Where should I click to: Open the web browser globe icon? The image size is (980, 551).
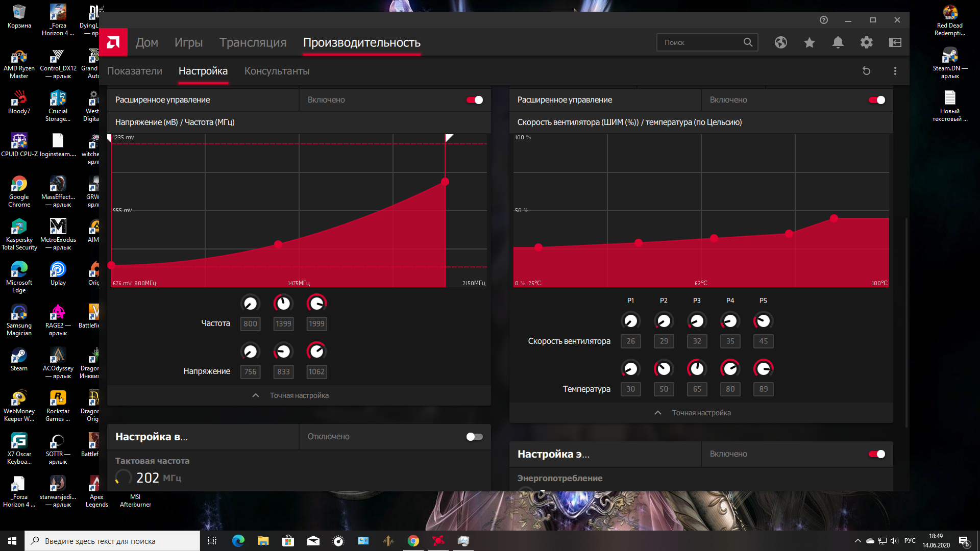point(780,42)
